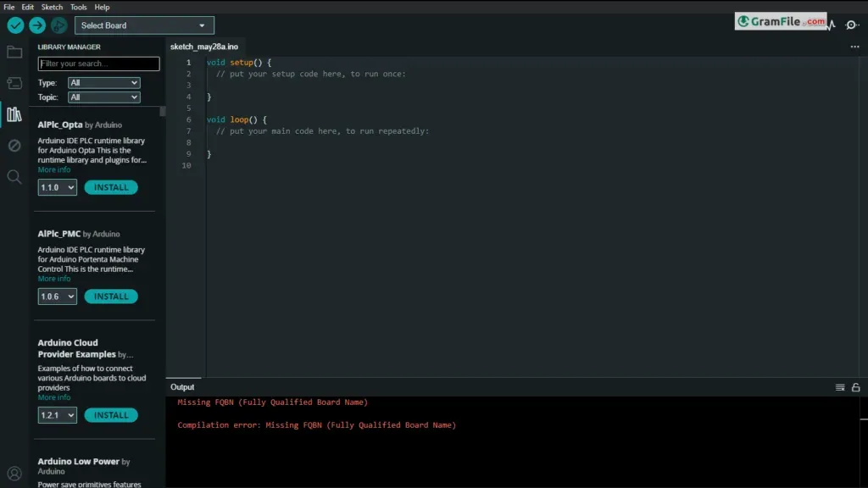Open the Boards Manager sidebar icon
Viewport: 868px width, 488px height.
coord(14,83)
